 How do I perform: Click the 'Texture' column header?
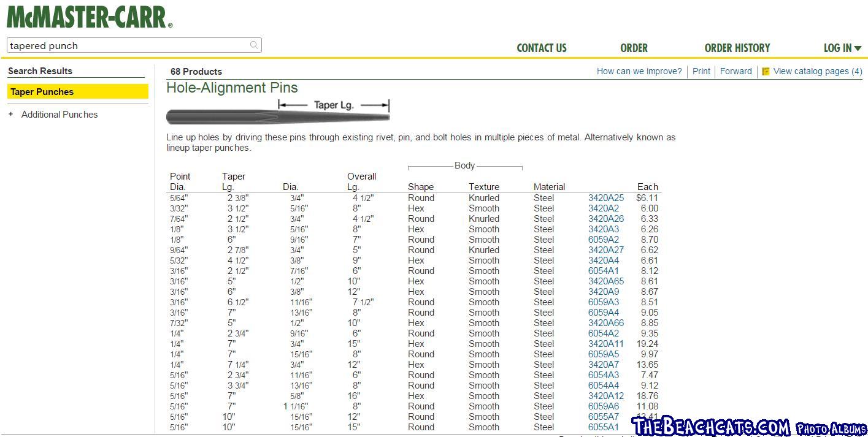pyautogui.click(x=484, y=187)
